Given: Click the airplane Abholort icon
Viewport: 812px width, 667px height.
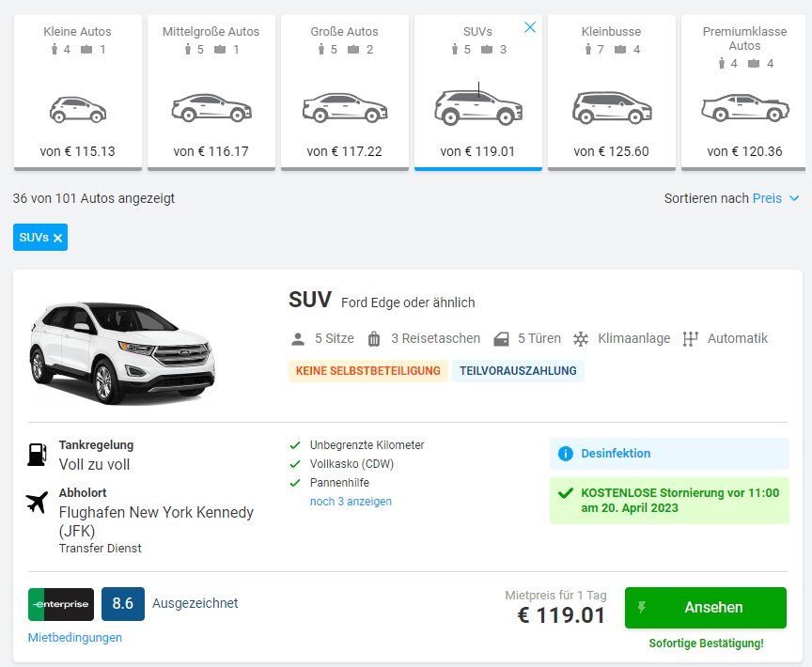Looking at the screenshot, I should pyautogui.click(x=38, y=503).
